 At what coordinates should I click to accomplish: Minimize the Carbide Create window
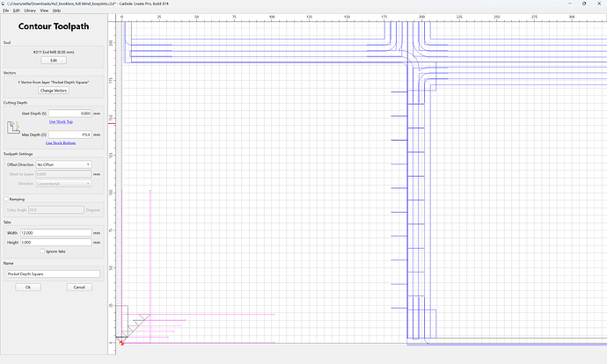569,4
